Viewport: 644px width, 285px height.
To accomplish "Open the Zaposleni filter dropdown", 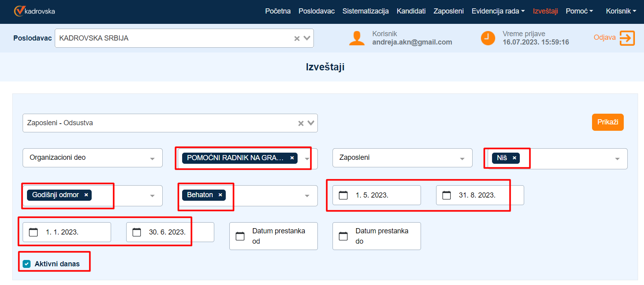I will [462, 158].
